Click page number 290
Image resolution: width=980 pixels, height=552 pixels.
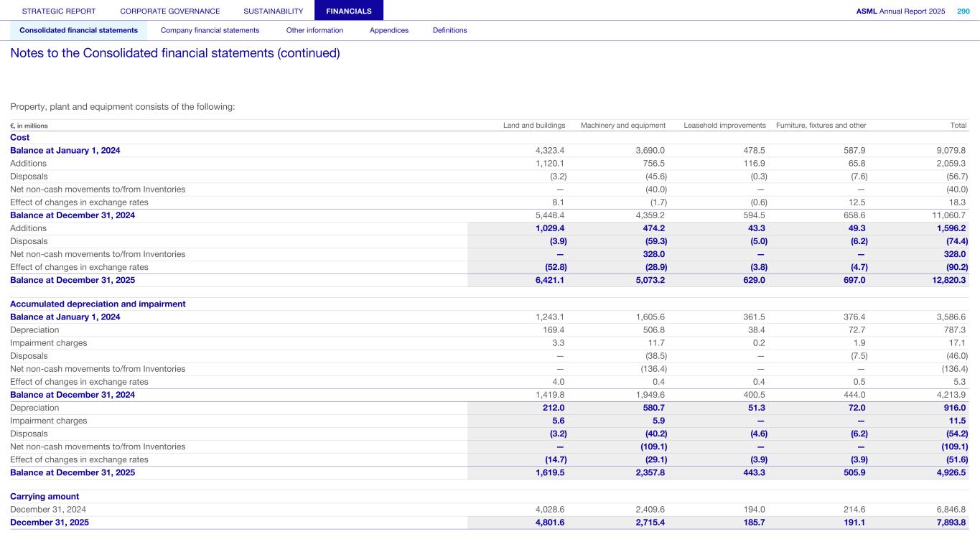click(x=962, y=11)
